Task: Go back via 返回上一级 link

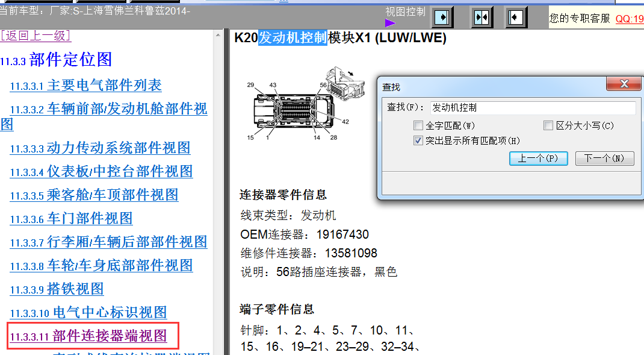Action: click(36, 36)
